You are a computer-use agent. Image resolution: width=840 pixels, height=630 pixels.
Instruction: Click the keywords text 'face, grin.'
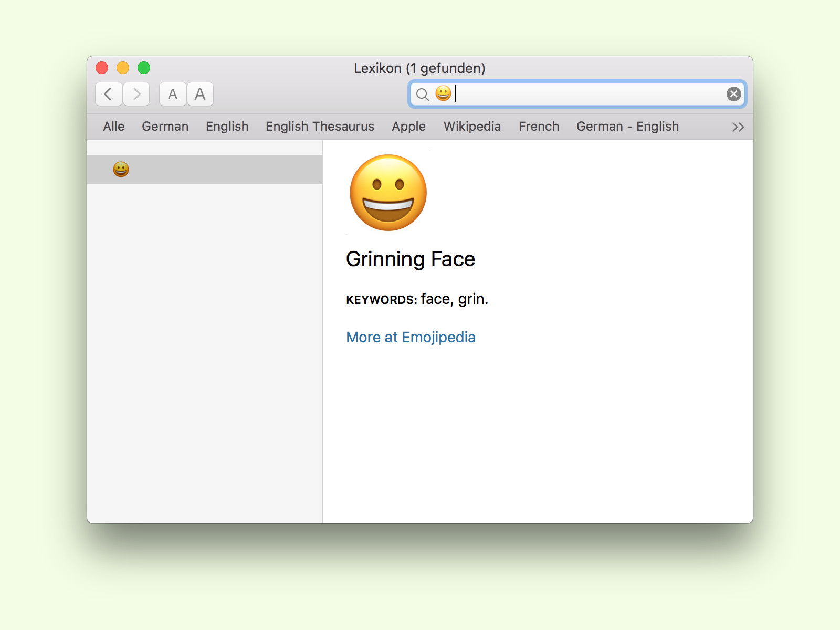(x=455, y=299)
